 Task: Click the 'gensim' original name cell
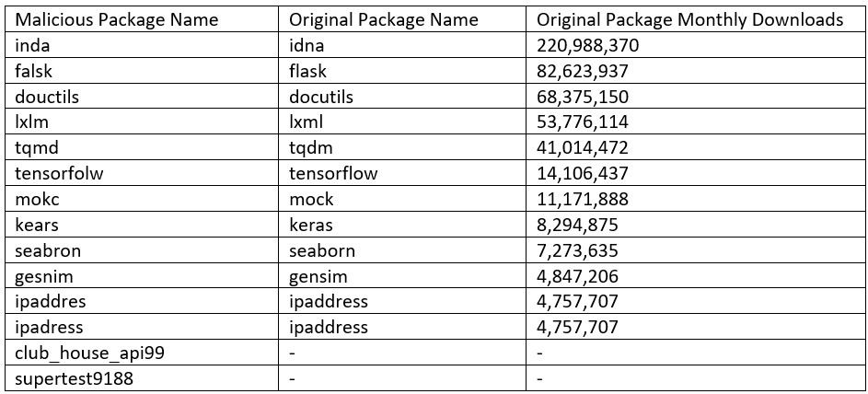coord(402,275)
